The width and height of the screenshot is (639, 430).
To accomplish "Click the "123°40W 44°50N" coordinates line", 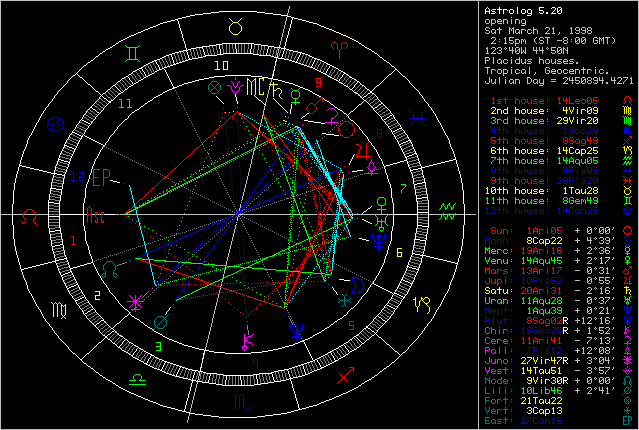I will pos(526,51).
